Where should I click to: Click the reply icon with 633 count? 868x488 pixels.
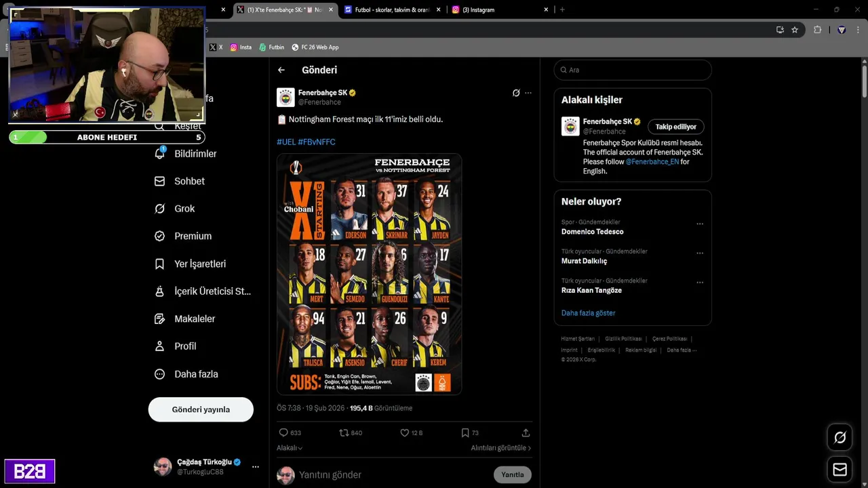283,432
